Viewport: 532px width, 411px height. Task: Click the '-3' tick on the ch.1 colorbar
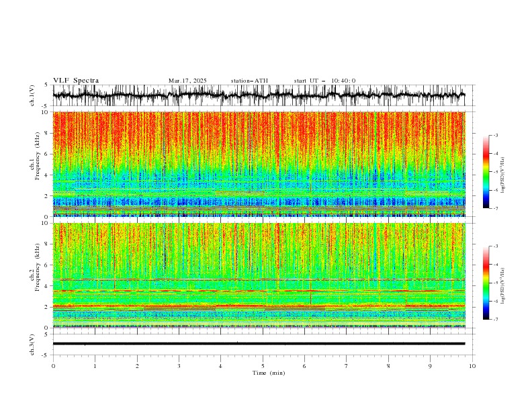(x=496, y=135)
